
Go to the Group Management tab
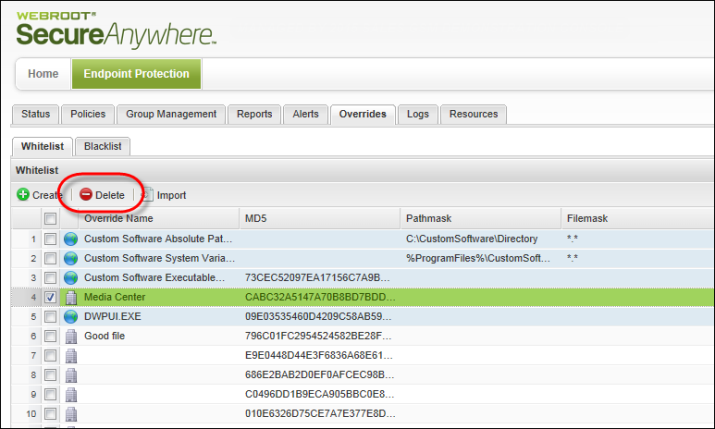point(171,114)
